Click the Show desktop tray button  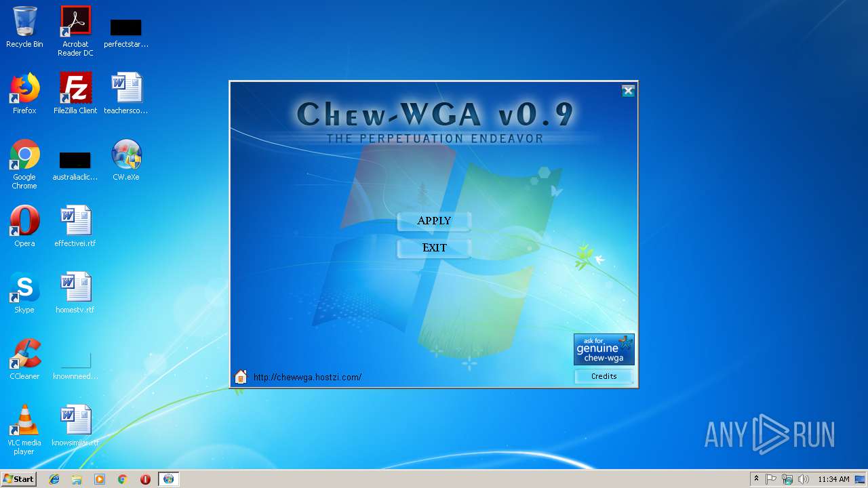point(861,479)
